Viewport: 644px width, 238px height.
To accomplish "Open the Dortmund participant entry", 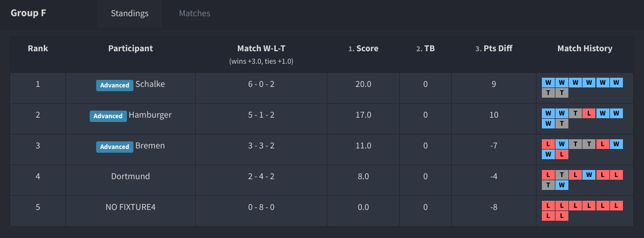I will [x=130, y=176].
